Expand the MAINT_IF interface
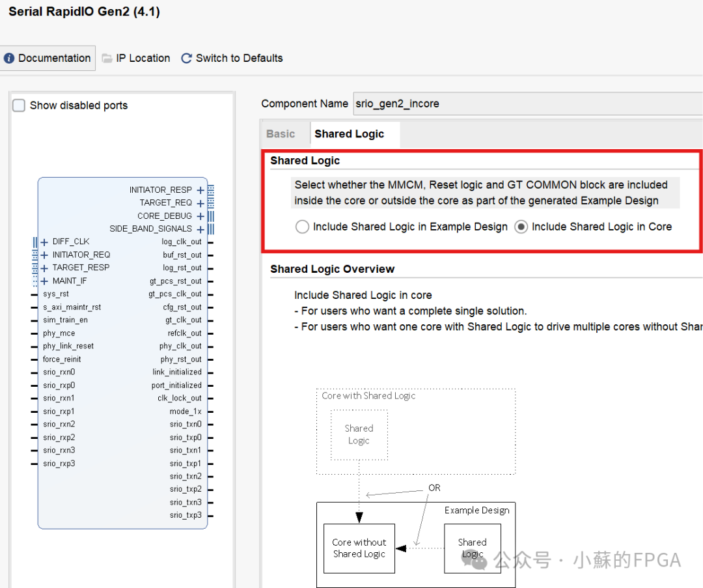Screen dimensions: 703x588 [44, 281]
